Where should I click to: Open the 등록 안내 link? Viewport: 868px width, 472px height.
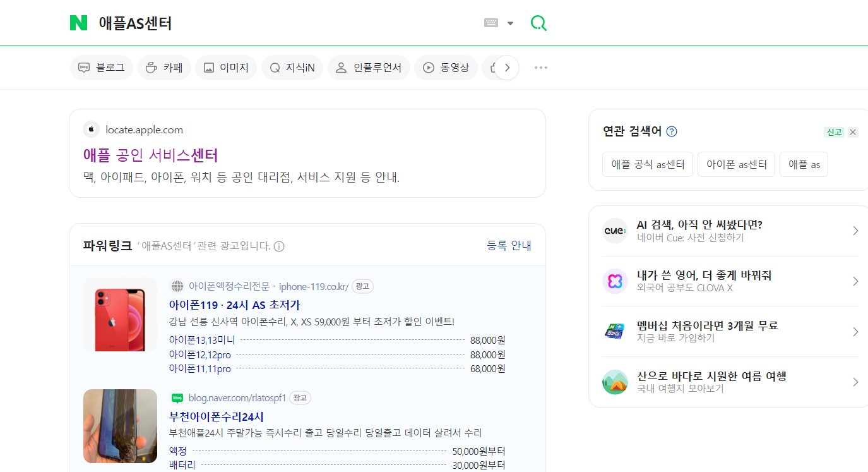pos(509,246)
